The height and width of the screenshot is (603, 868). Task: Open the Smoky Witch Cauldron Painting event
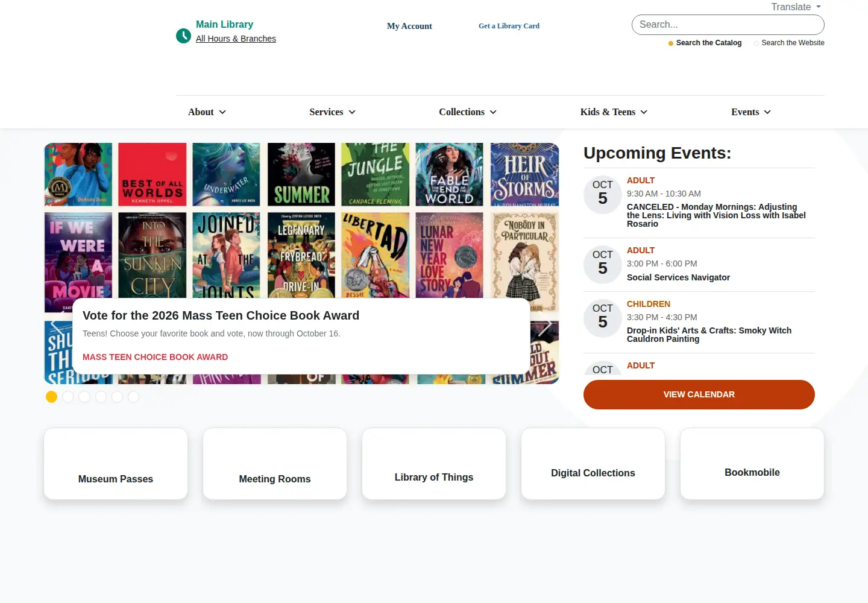coord(709,335)
